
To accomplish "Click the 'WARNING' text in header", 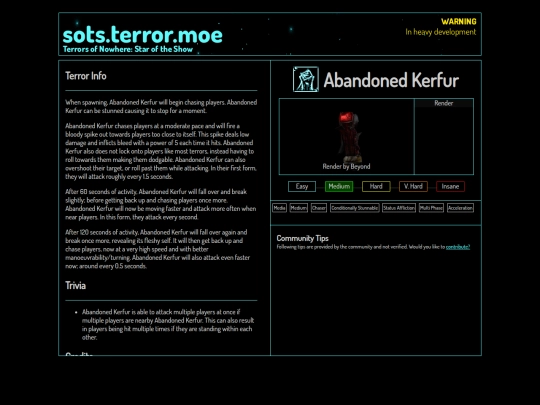I will (x=459, y=21).
